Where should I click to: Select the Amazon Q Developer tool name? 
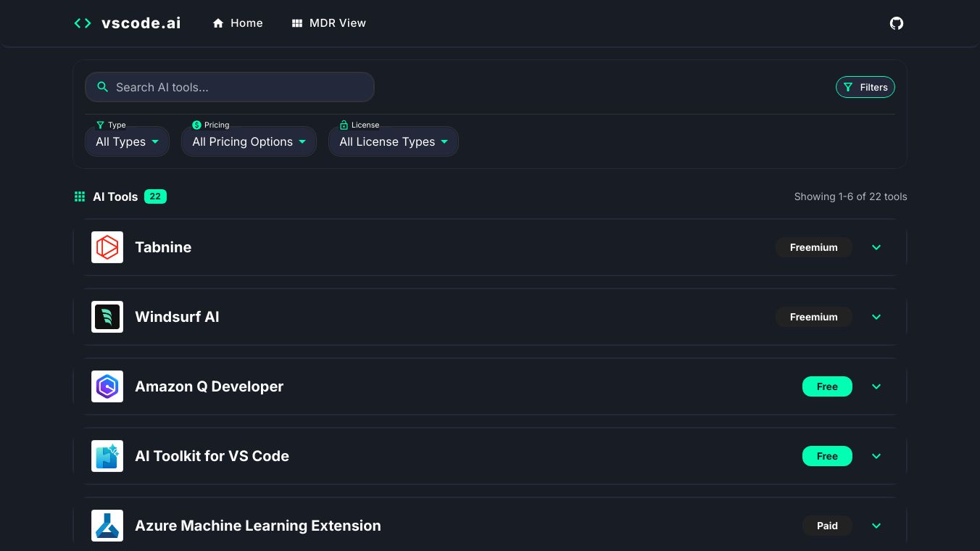(209, 386)
